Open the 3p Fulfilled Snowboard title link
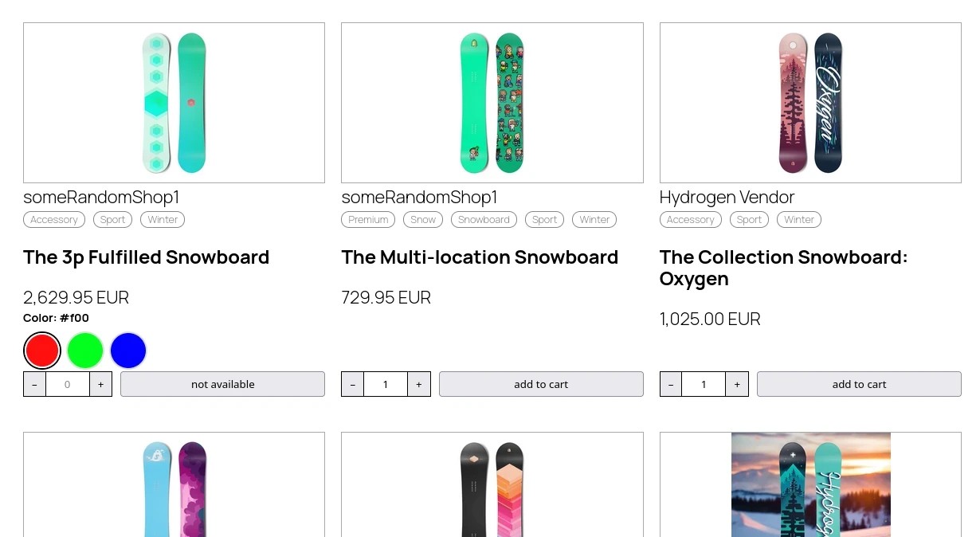This screenshot has width=980, height=537. tap(146, 257)
